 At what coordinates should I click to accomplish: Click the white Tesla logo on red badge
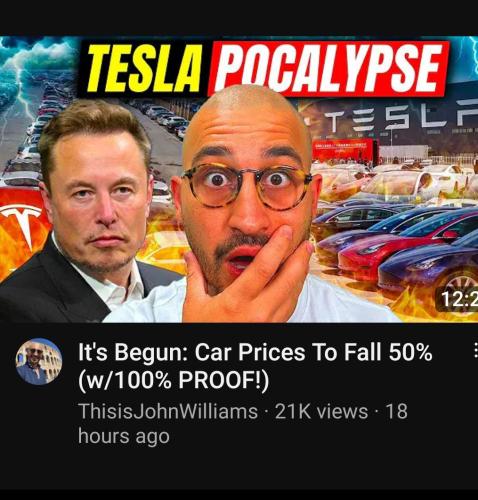[22, 225]
